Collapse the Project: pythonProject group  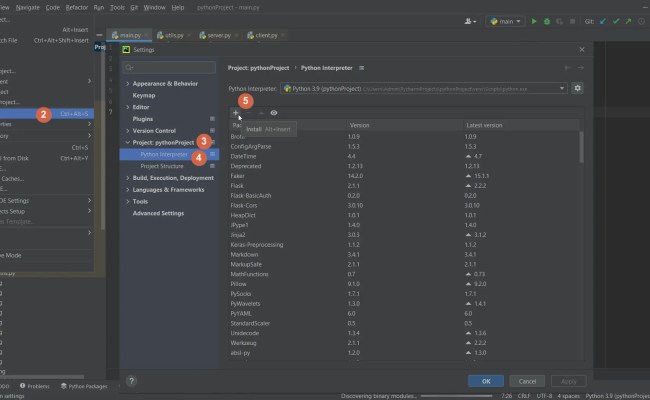[x=128, y=142]
